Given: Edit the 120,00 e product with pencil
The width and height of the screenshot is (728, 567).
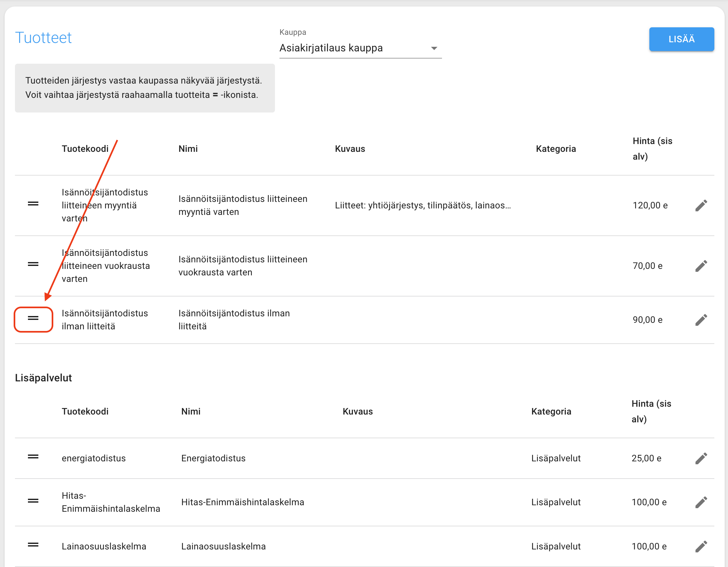Looking at the screenshot, I should tap(701, 205).
